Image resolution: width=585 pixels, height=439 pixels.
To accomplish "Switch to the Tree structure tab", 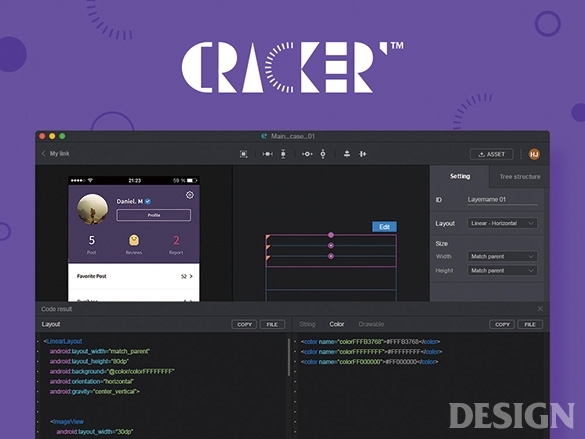I will 520,177.
